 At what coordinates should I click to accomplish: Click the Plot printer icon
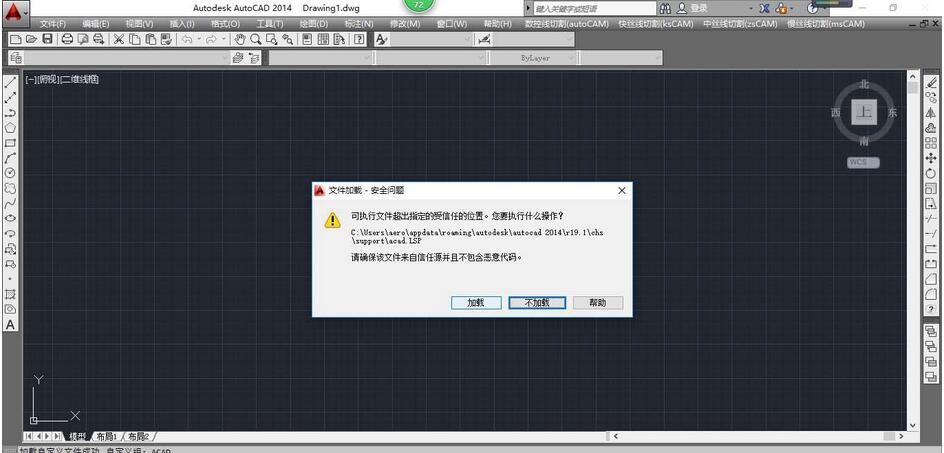(x=67, y=39)
